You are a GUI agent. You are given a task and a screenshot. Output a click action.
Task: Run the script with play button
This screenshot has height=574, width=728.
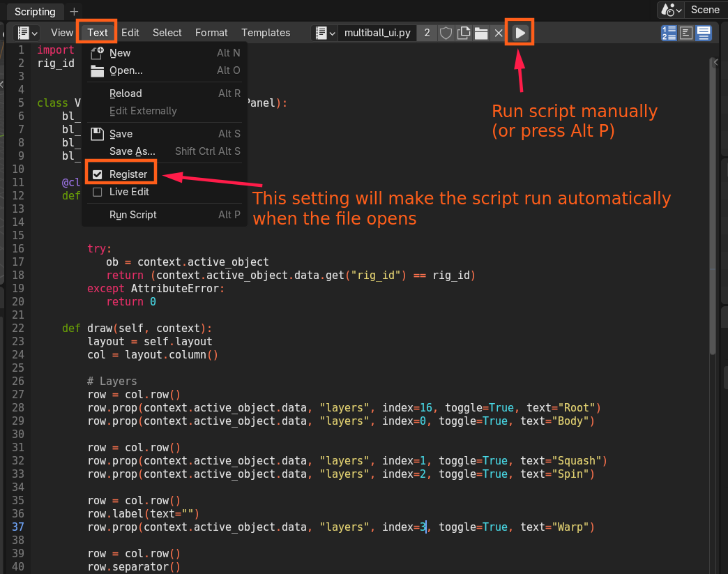[520, 33]
